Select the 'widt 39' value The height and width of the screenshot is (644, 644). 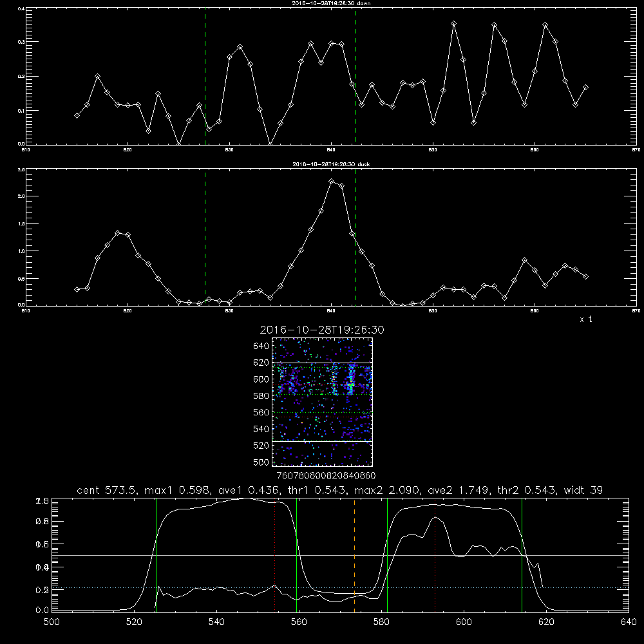(x=583, y=490)
